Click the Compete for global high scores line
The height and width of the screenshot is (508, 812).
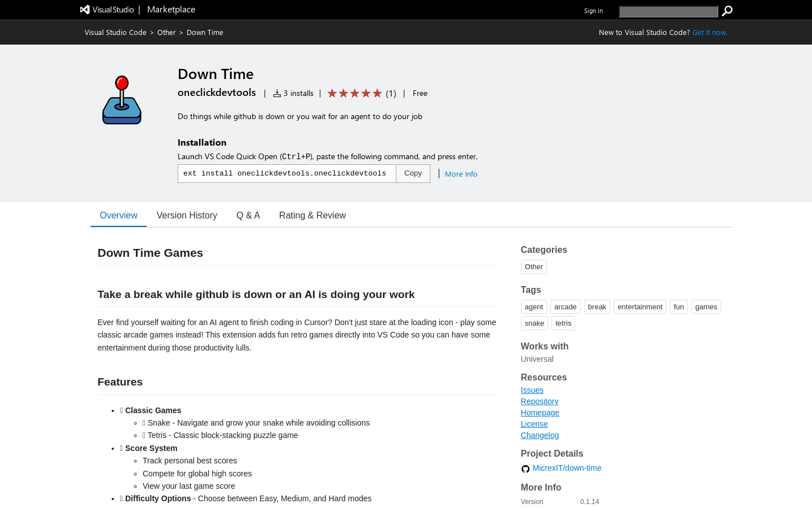pos(197,474)
